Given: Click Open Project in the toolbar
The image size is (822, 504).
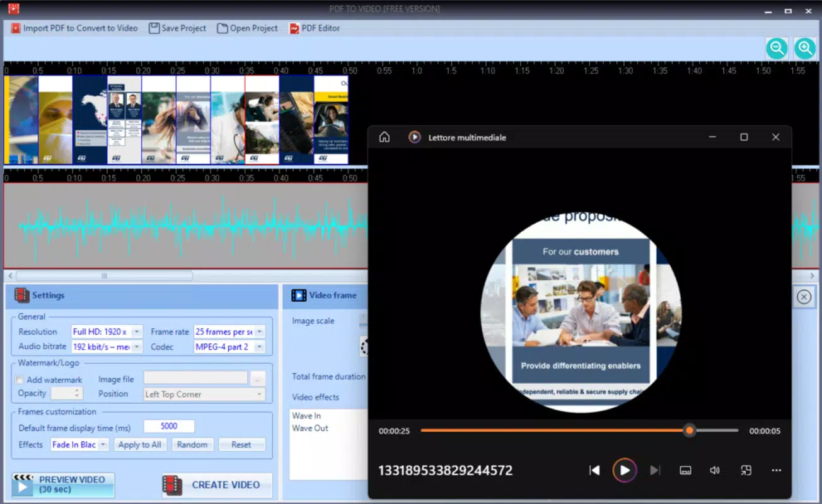Looking at the screenshot, I should coord(247,28).
